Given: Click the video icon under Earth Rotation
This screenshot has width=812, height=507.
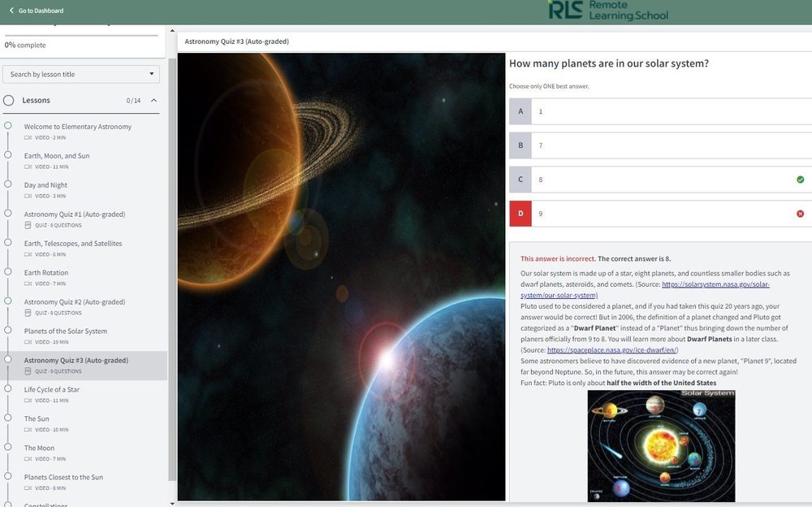Looking at the screenshot, I should click(28, 284).
